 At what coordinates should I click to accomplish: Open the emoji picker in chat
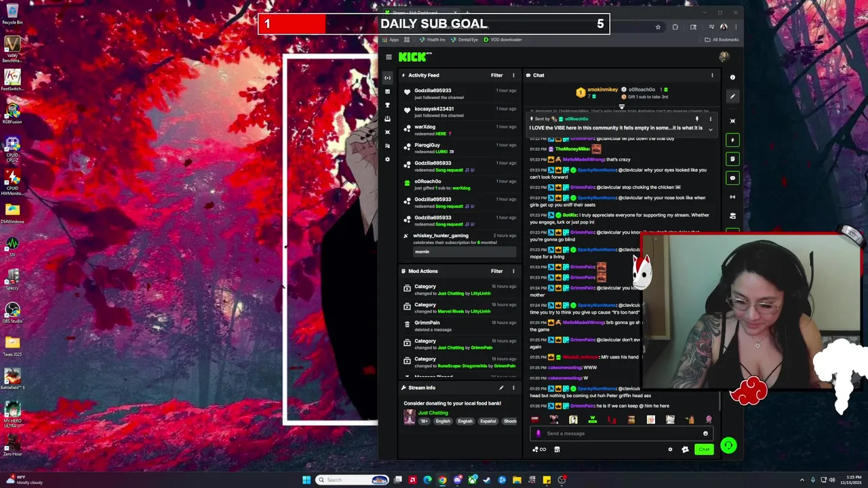(x=705, y=434)
